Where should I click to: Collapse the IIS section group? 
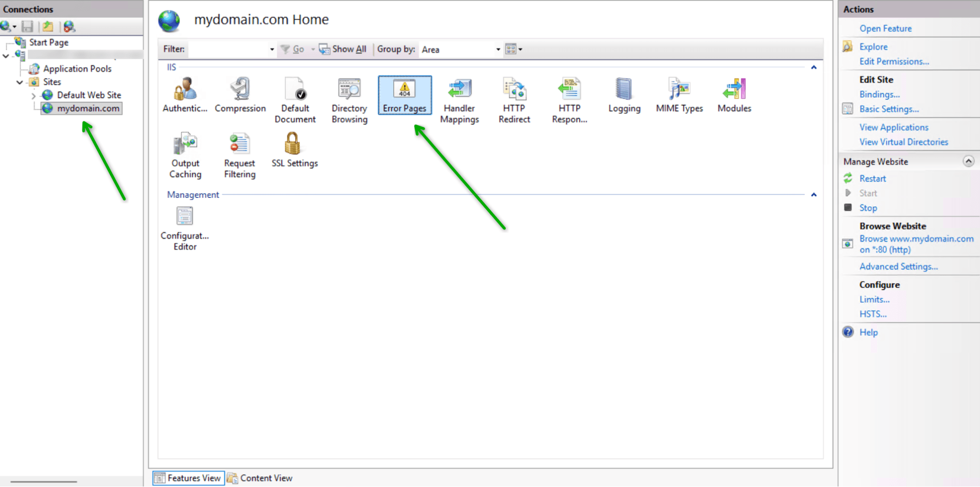pos(814,67)
